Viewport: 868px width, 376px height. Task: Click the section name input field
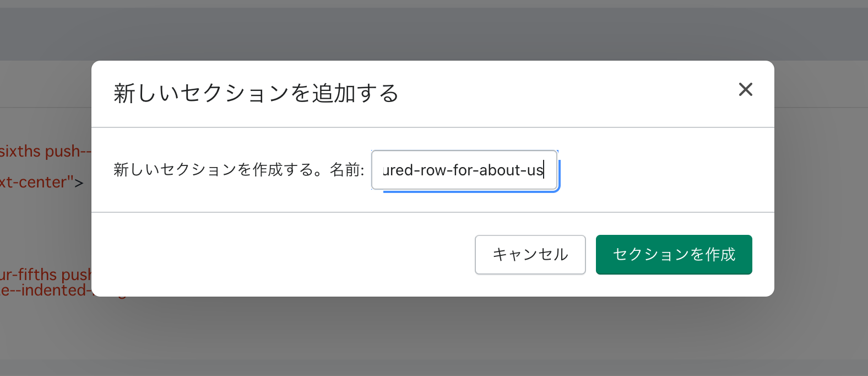click(464, 170)
